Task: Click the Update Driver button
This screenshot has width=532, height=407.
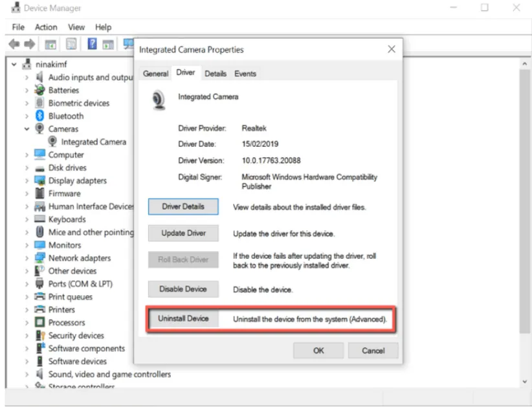Action: 183,233
